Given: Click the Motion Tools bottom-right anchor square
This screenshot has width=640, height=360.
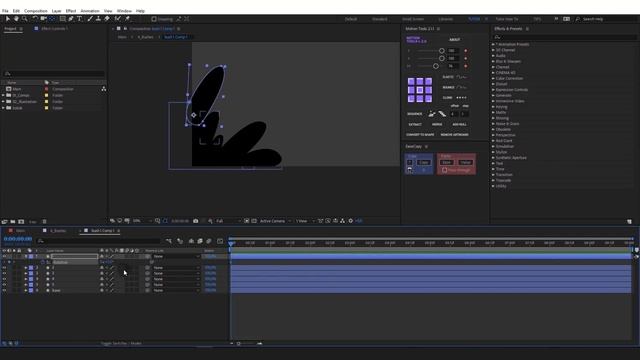Looking at the screenshot, I should point(428,98).
